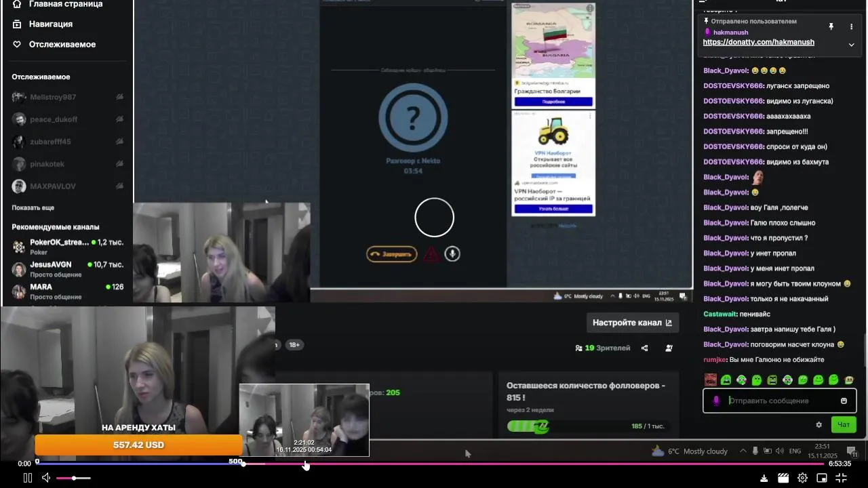868x488 pixels.
Task: Click the 557.42 USD donation bar
Action: tap(138, 445)
